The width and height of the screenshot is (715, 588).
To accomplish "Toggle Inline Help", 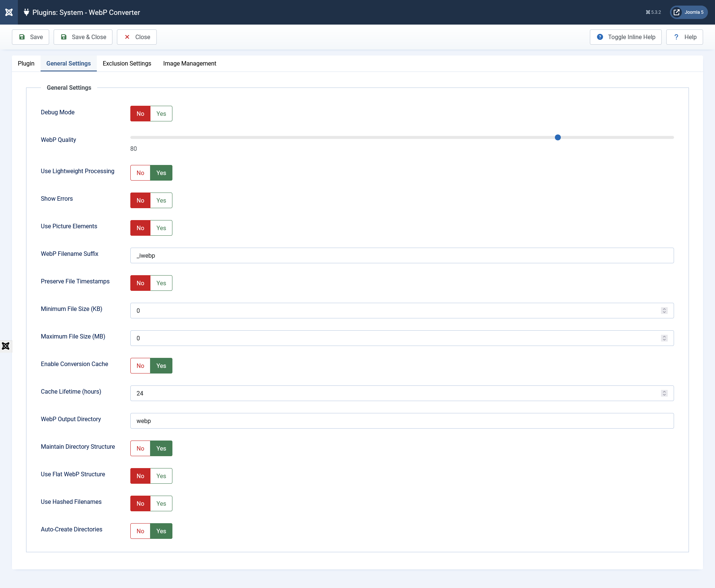I will (x=626, y=37).
